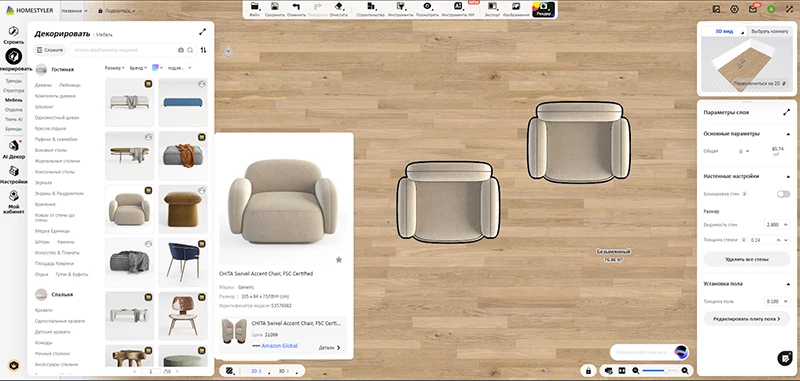Open the color gradient filter dropdown

pyautogui.click(x=158, y=67)
